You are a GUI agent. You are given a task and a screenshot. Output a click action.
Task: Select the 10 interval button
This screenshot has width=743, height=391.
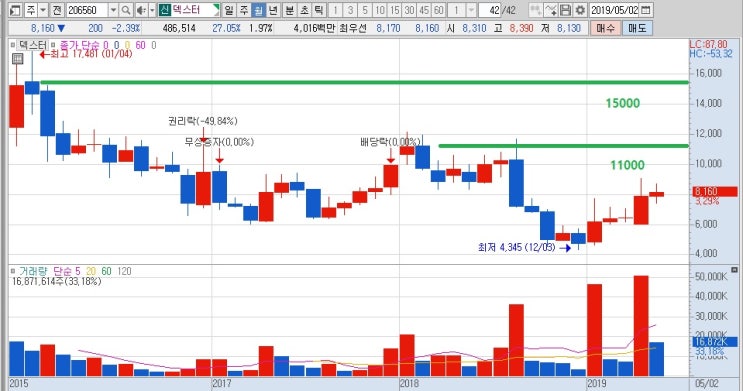pyautogui.click(x=380, y=10)
